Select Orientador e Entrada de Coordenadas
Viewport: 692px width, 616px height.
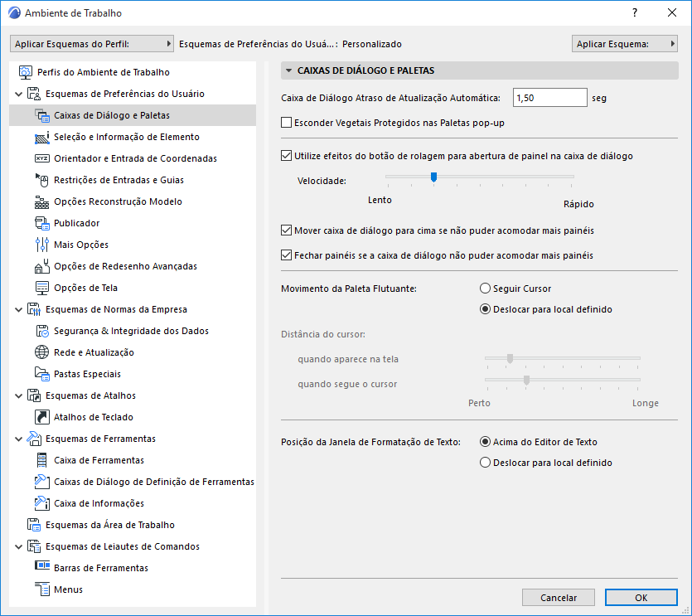135,158
